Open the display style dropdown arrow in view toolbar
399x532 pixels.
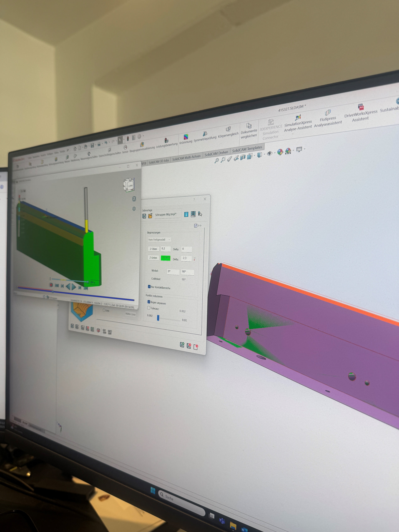265,154
